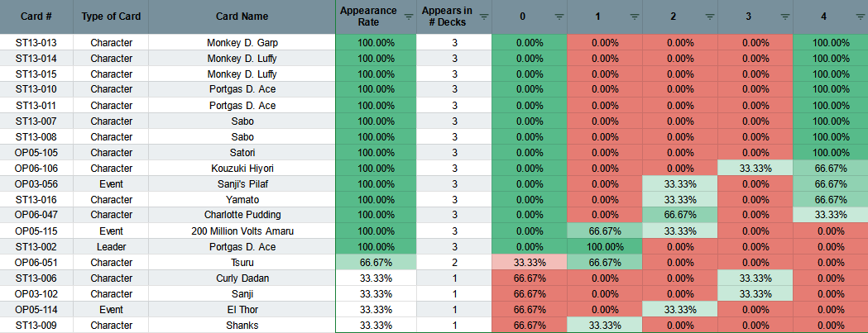
Task: Open the column 2 filter dropdown
Action: tap(710, 17)
